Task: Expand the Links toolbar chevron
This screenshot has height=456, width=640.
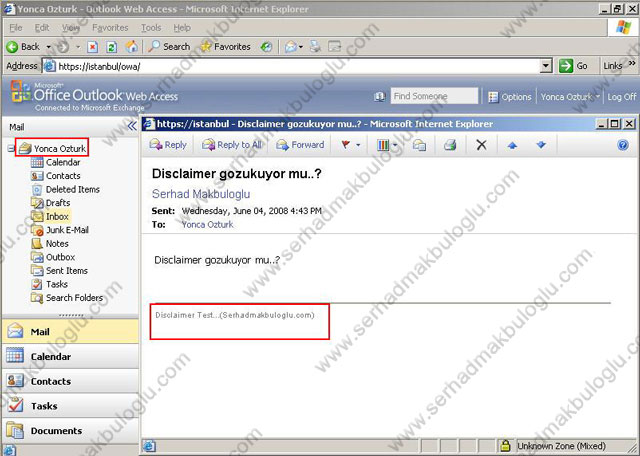Action: [632, 63]
